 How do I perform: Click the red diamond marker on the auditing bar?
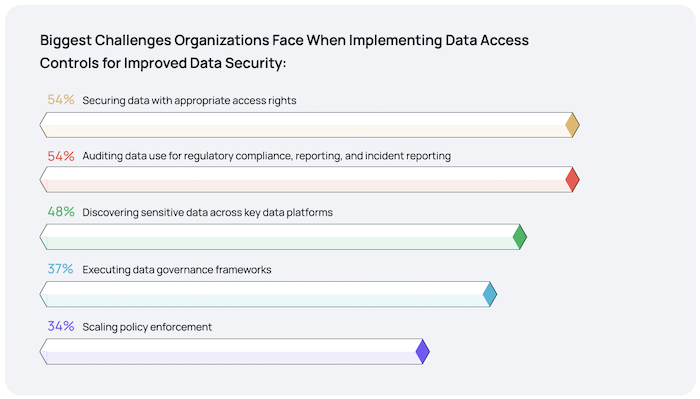pos(572,180)
